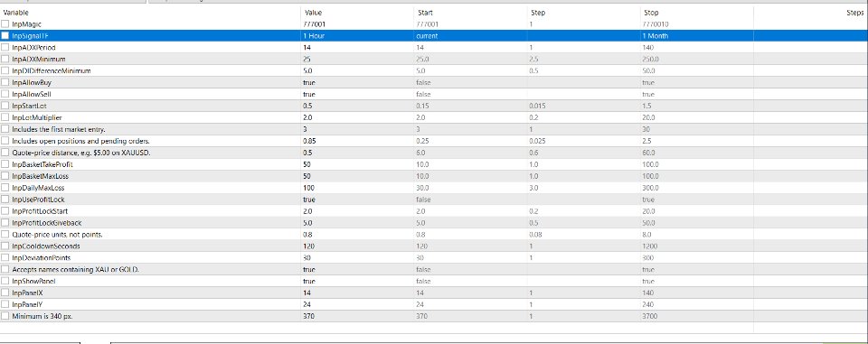Image resolution: width=868 pixels, height=344 pixels.
Task: Check the InpBasketMaxLoss box
Action: pyautogui.click(x=5, y=176)
